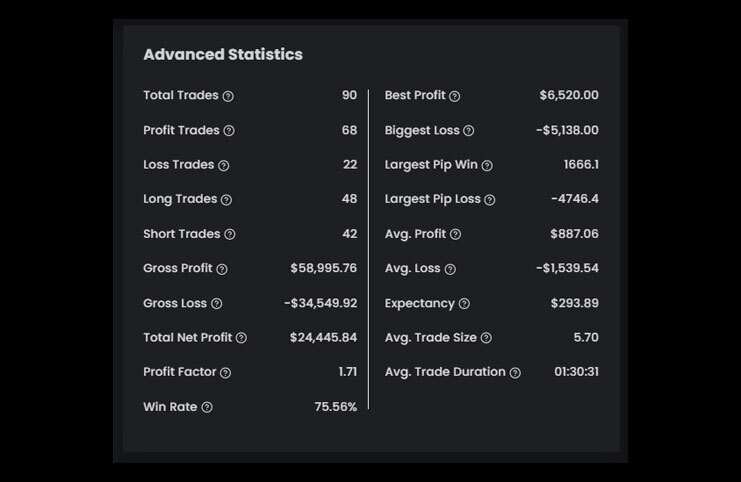Click the help icon next to Gross Loss
741x482 pixels.
click(217, 304)
